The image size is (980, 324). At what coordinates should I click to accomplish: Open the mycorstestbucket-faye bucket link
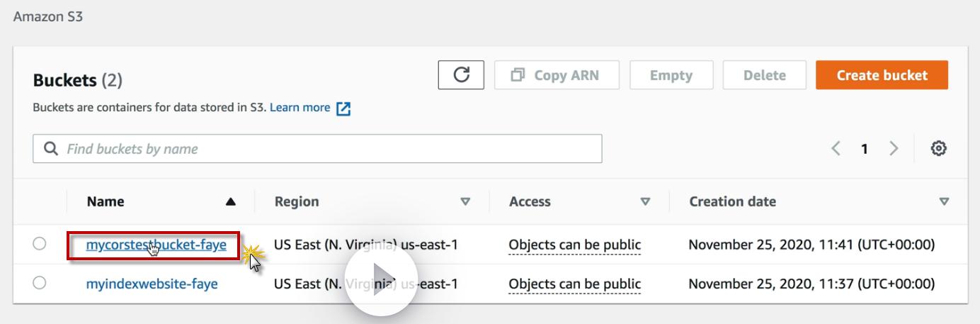(x=156, y=245)
